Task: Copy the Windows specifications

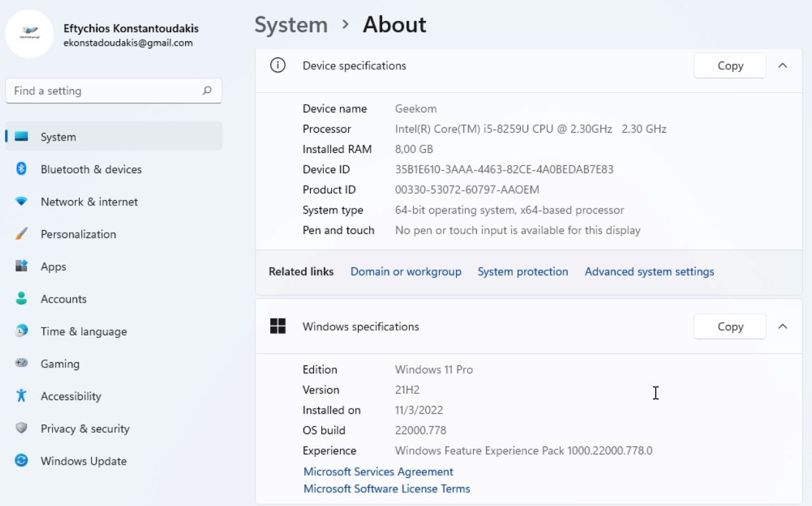Action: 730,326
